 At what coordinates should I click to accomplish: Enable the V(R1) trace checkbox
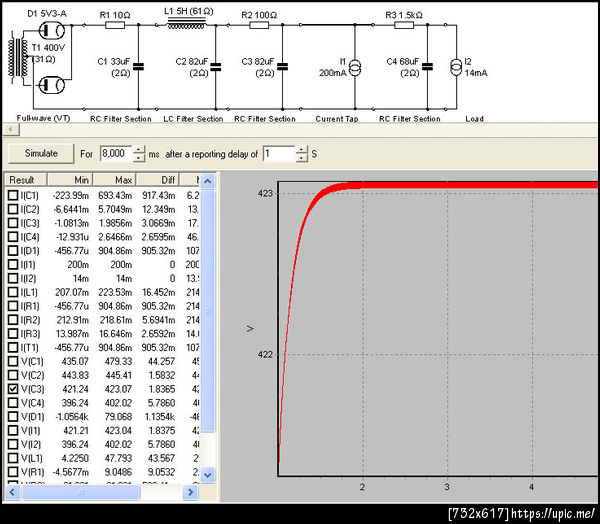pos(13,472)
